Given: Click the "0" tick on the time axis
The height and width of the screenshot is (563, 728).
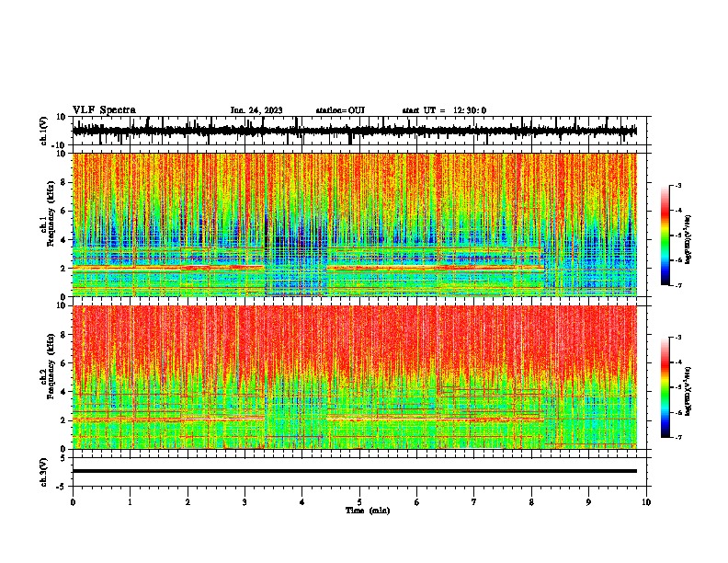Looking at the screenshot, I should [73, 502].
